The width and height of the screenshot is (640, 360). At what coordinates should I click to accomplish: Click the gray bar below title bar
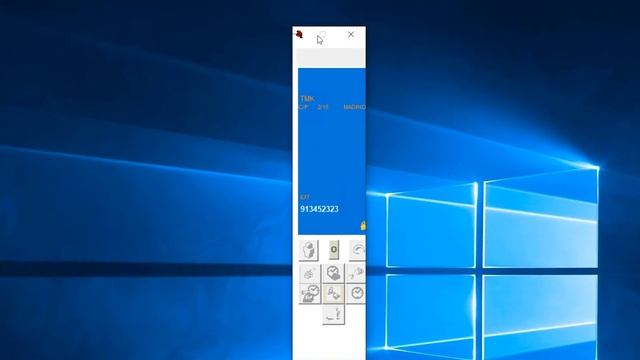point(331,58)
